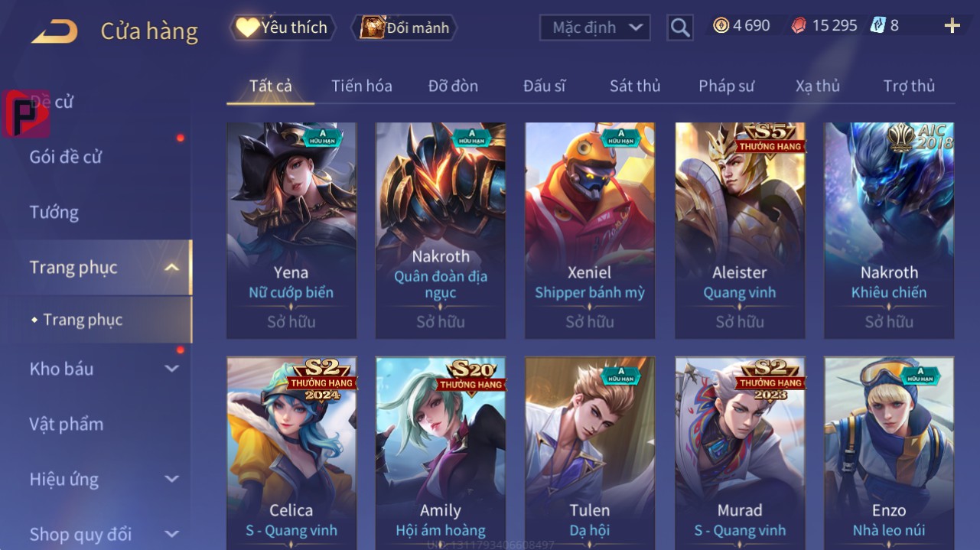Expand the Hiệu ứng sidebar section
The height and width of the screenshot is (550, 980).
(172, 480)
